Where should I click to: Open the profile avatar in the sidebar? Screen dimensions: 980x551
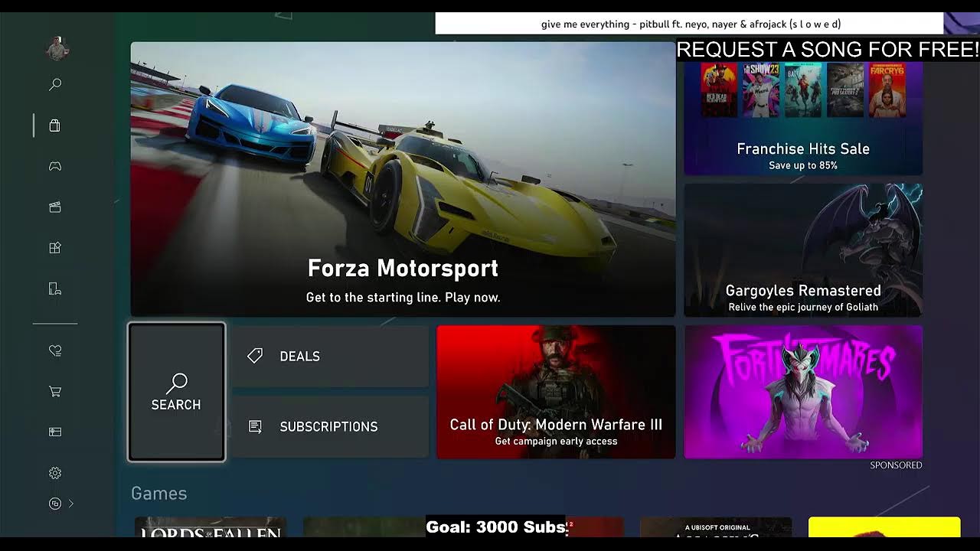coord(56,49)
